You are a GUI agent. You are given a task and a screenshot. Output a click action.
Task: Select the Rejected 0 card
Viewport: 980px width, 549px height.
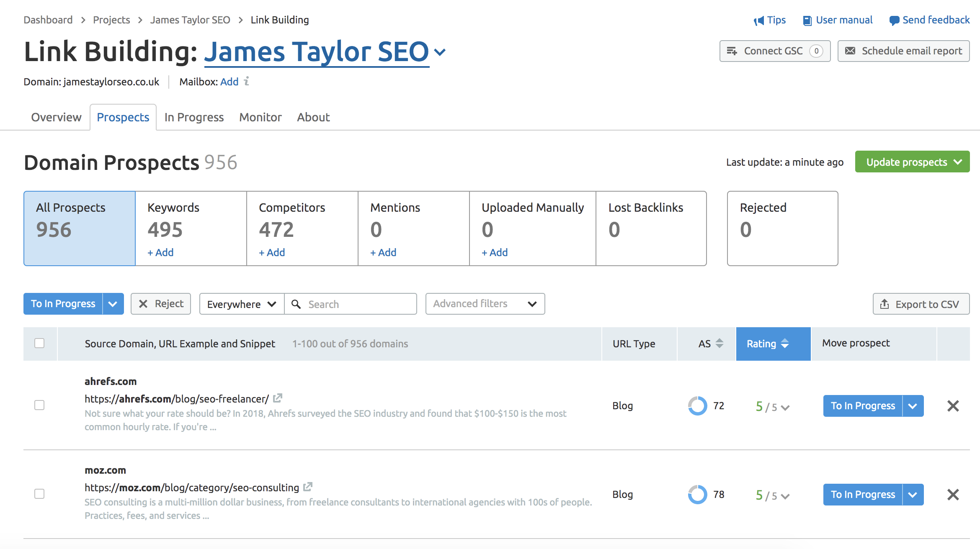[x=783, y=228]
